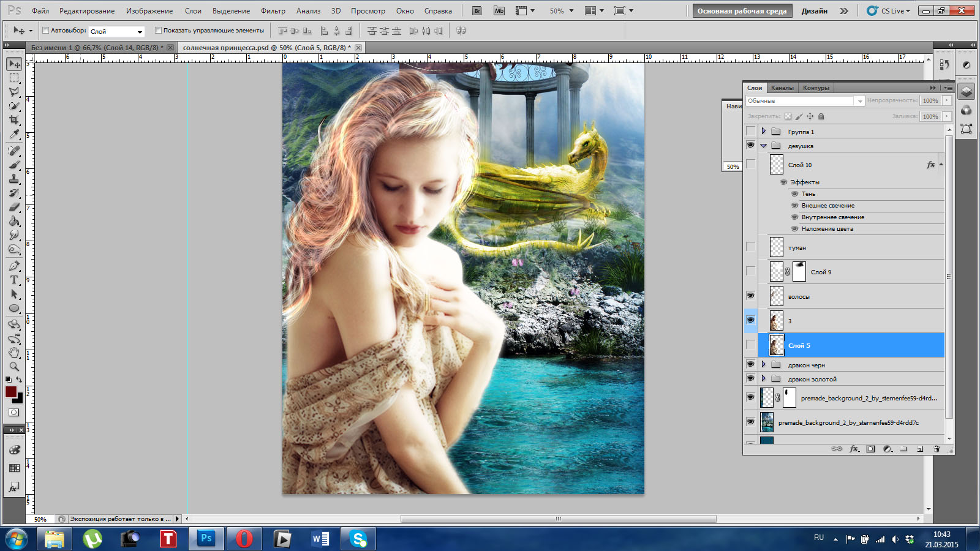This screenshot has height=551, width=980.
Task: Click the foreground color swatch
Action: [11, 392]
